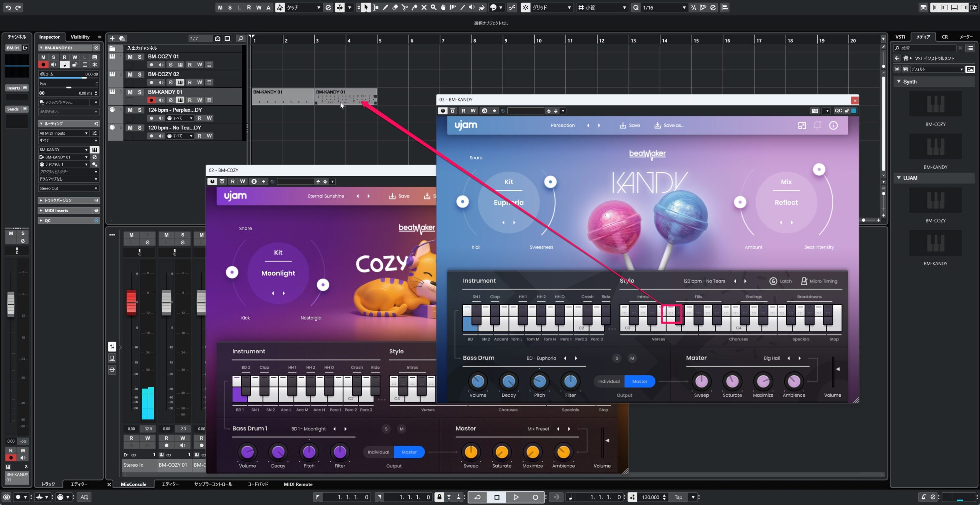Screen dimensions: 980x505
Task: Click the Tap tempo button
Action: [678, 497]
